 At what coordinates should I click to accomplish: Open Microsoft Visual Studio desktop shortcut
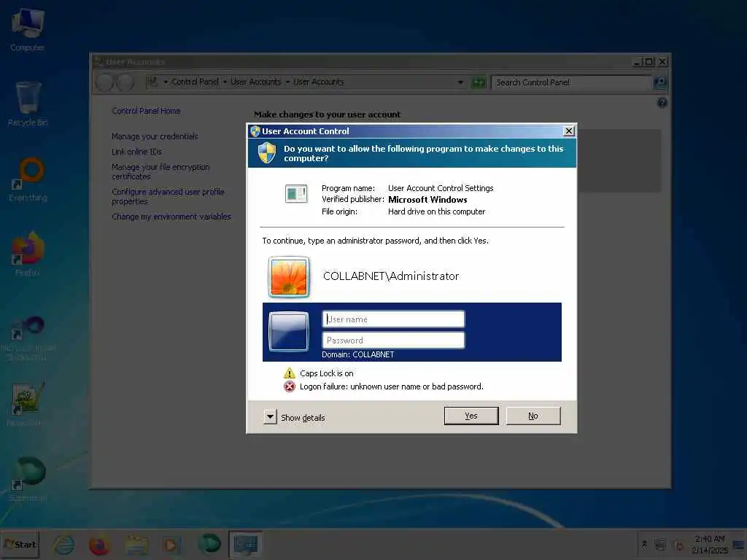point(28,338)
